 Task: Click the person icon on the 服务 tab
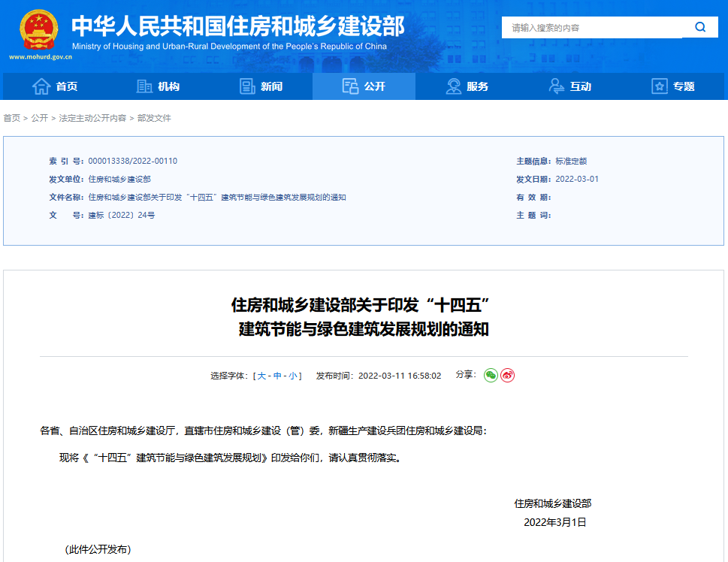coord(452,86)
